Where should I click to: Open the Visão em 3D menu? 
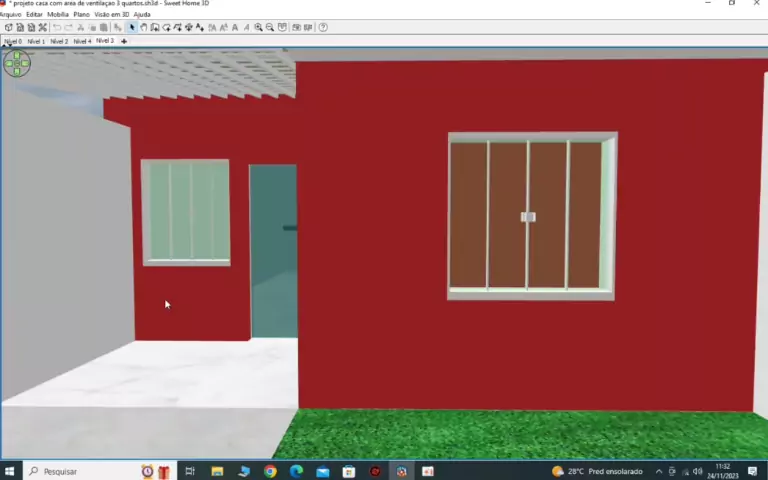point(111,15)
